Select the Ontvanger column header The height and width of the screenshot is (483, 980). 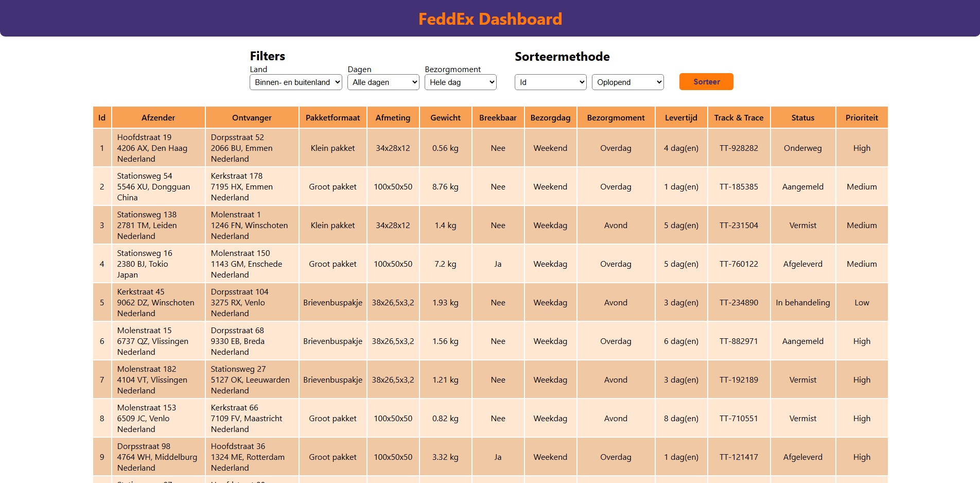252,118
